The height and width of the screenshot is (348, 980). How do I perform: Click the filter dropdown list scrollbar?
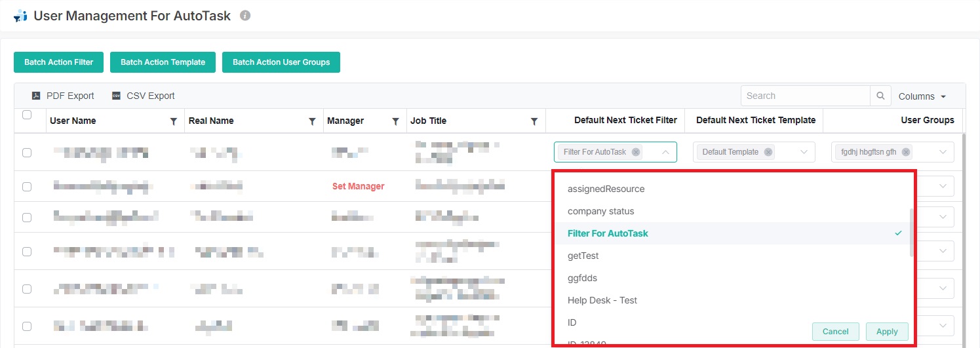[x=911, y=232]
